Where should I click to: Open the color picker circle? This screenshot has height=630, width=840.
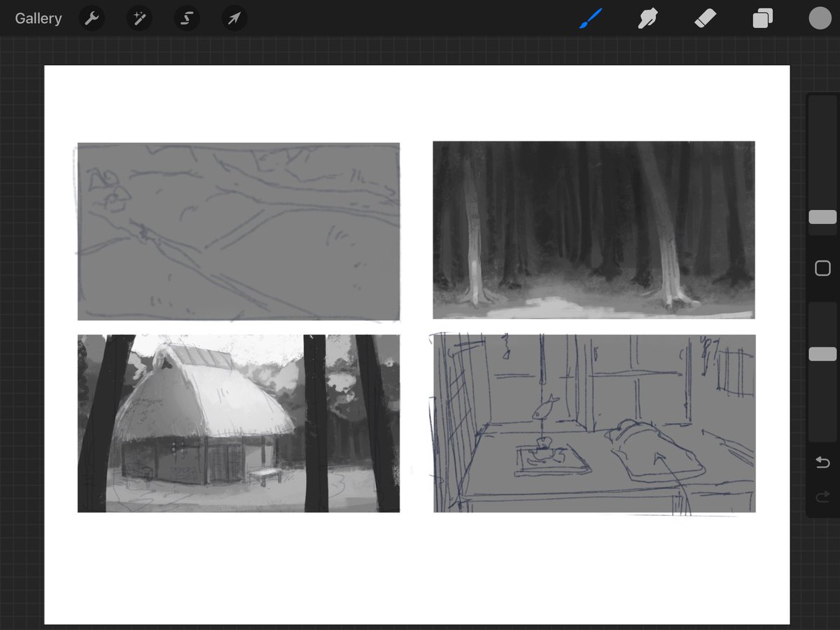pyautogui.click(x=820, y=18)
